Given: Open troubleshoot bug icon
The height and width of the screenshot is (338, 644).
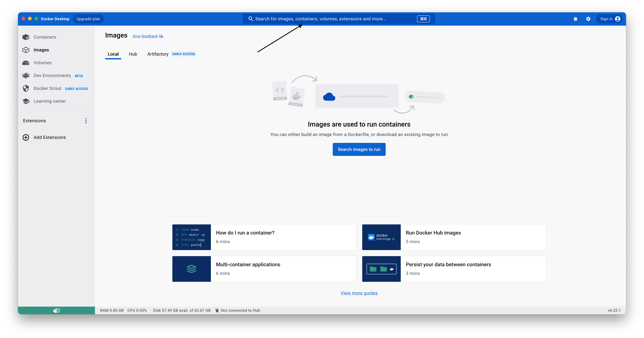Looking at the screenshot, I should 575,19.
